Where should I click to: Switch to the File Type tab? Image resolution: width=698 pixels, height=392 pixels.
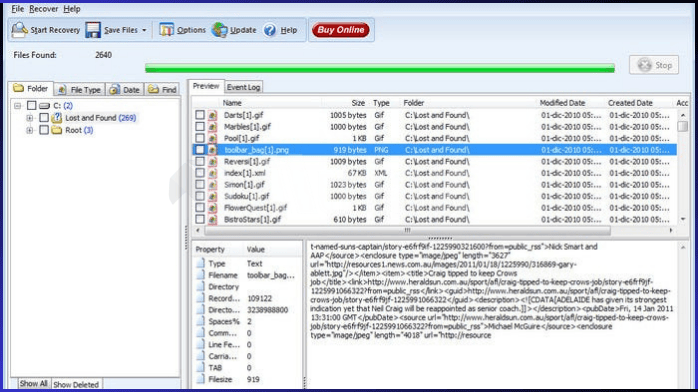coord(79,89)
